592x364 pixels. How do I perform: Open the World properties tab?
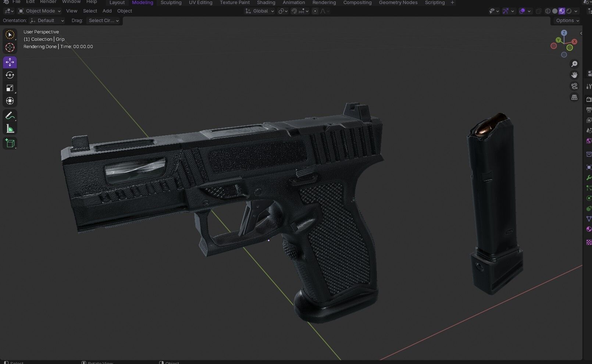coord(589,141)
